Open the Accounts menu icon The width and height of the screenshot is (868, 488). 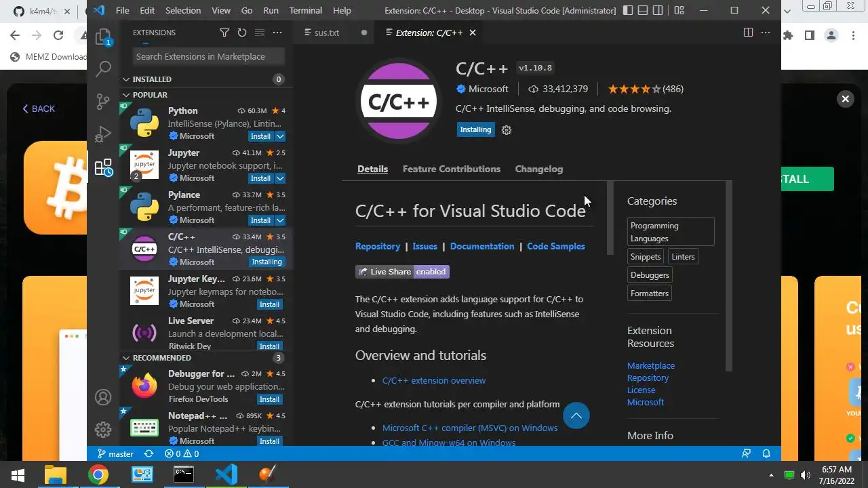pos(103,397)
